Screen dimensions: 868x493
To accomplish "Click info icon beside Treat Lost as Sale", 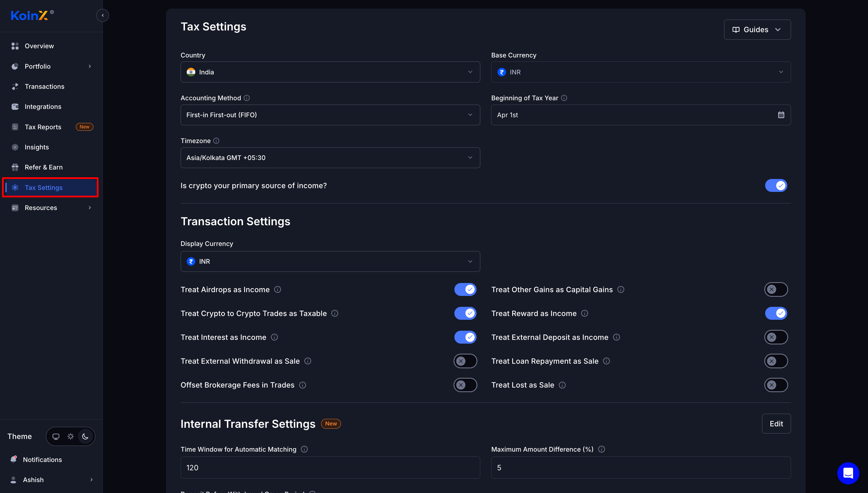I will pos(562,385).
